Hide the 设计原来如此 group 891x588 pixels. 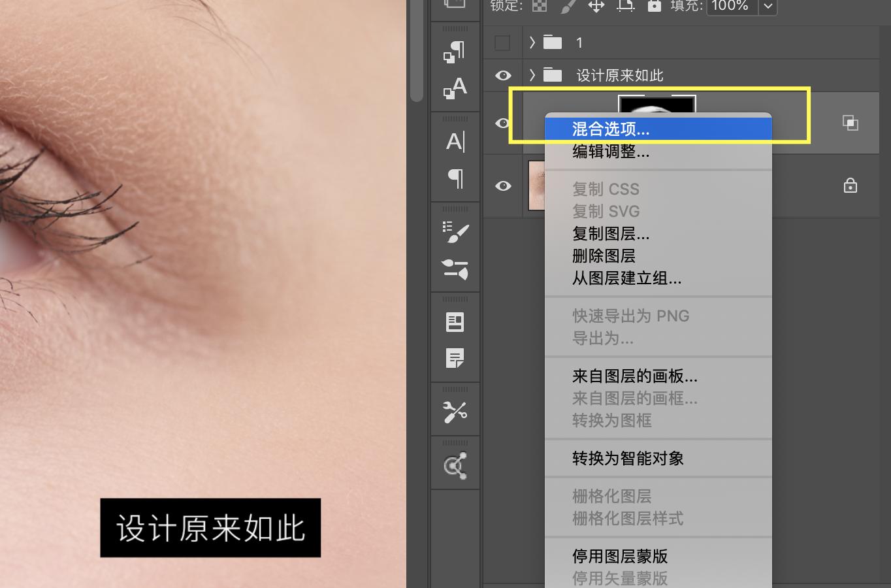(503, 75)
